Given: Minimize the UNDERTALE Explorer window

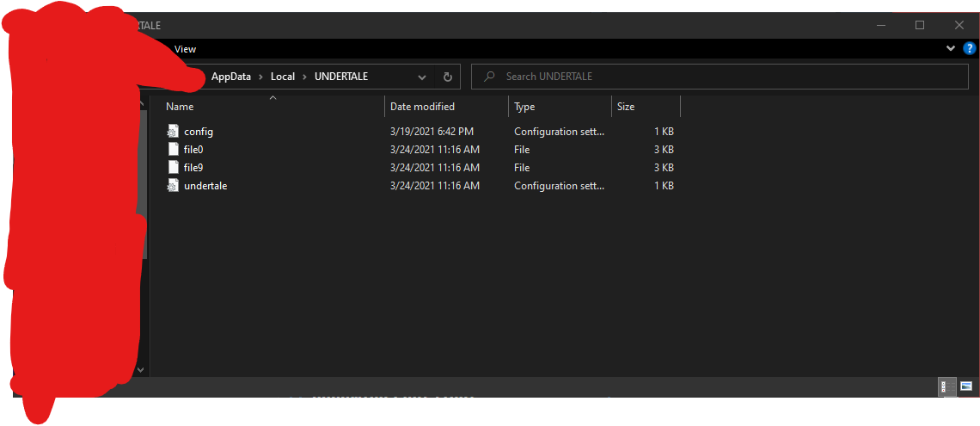Looking at the screenshot, I should (x=881, y=25).
